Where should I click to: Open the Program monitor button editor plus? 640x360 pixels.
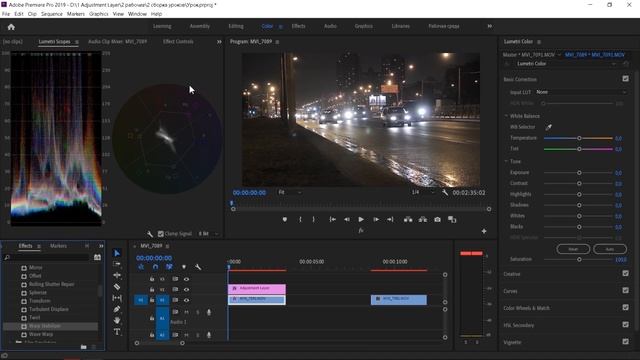click(x=484, y=231)
